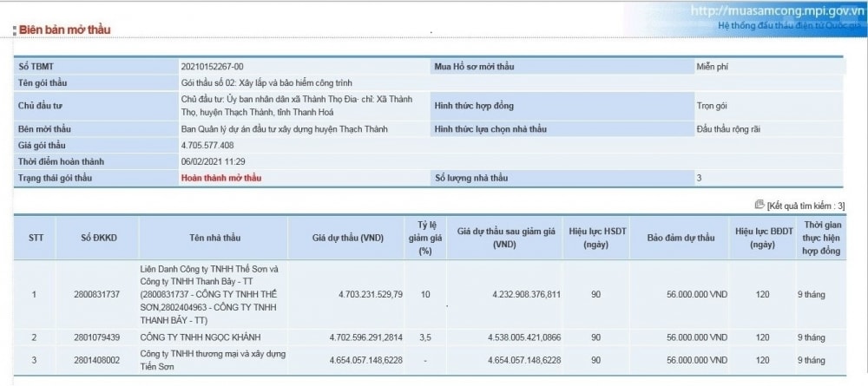The image size is (868, 386).
Task: Click the discount rate 3,5 cell
Action: pyautogui.click(x=425, y=337)
